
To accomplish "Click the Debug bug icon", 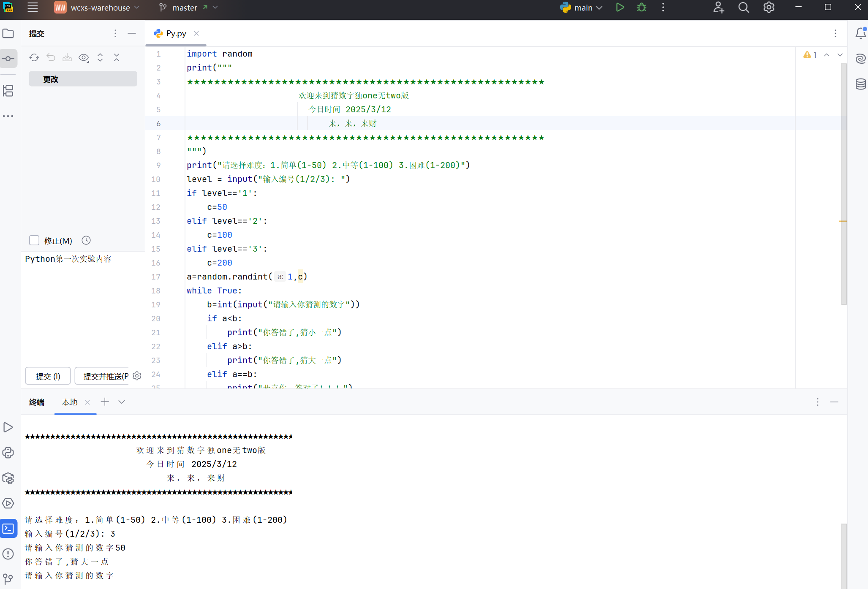I will [641, 8].
